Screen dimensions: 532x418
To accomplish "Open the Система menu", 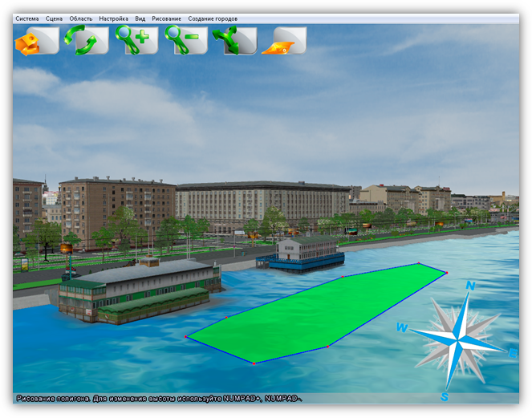I will click(26, 18).
